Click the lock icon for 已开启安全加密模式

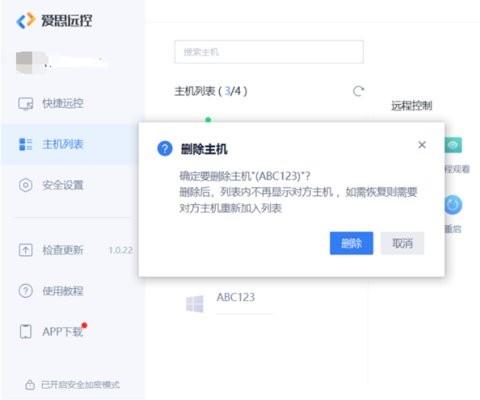pos(30,385)
